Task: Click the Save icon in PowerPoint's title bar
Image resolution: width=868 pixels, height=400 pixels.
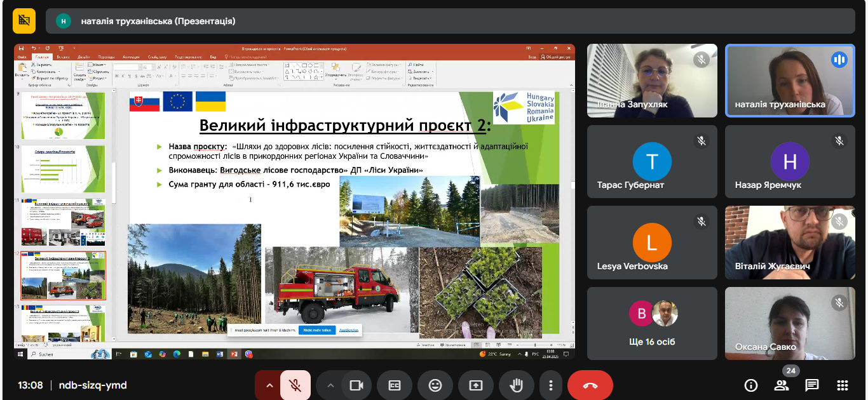Action: point(21,48)
